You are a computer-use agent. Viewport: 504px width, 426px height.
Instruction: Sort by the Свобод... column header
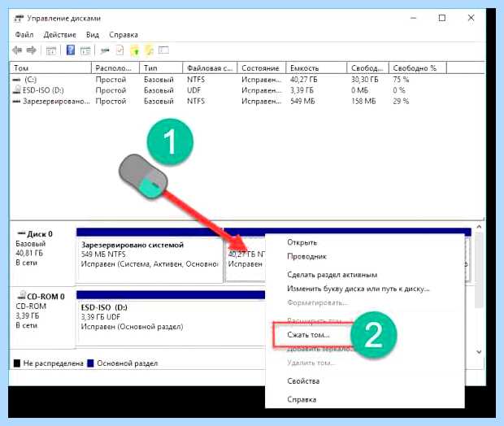368,68
